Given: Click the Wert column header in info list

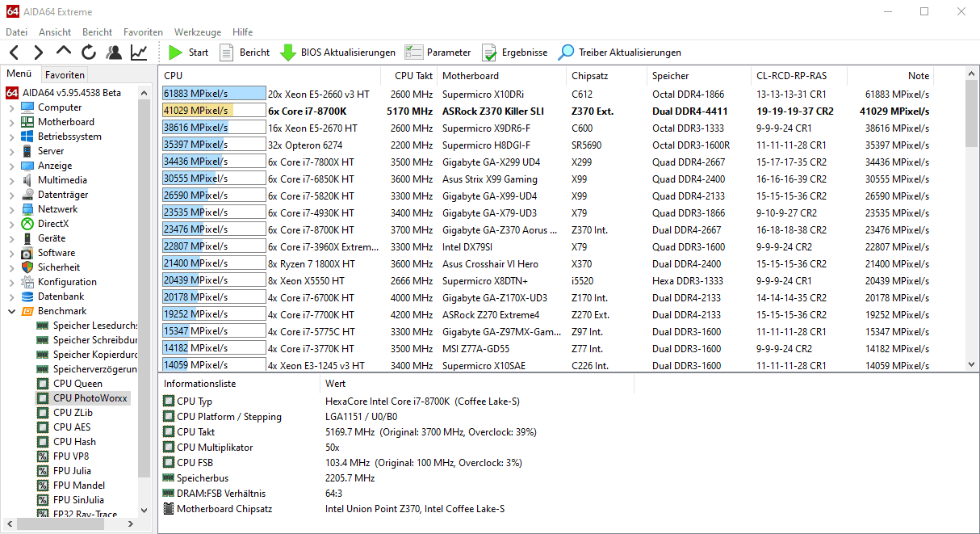Looking at the screenshot, I should (476, 384).
